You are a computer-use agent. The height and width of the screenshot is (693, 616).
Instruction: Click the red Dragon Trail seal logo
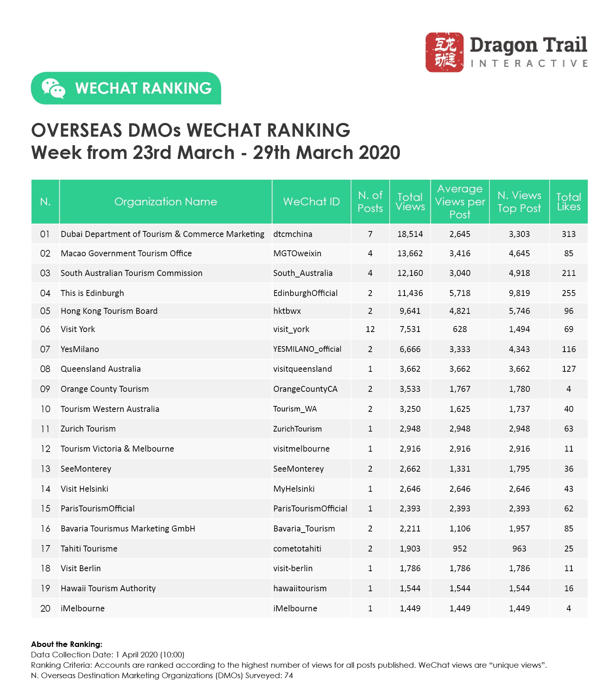pos(444,52)
